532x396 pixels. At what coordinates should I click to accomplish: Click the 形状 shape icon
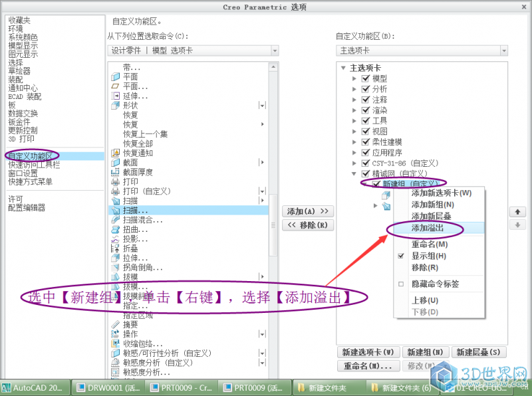pos(115,106)
